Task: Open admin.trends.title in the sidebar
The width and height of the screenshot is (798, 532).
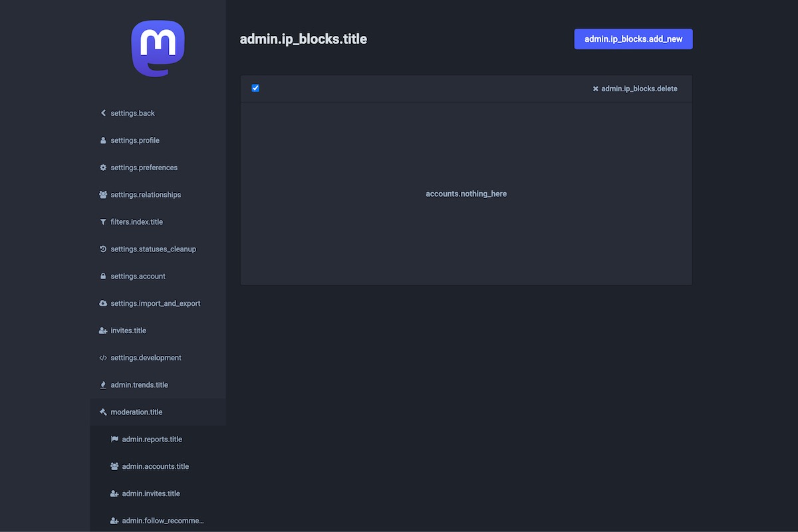Action: tap(139, 385)
